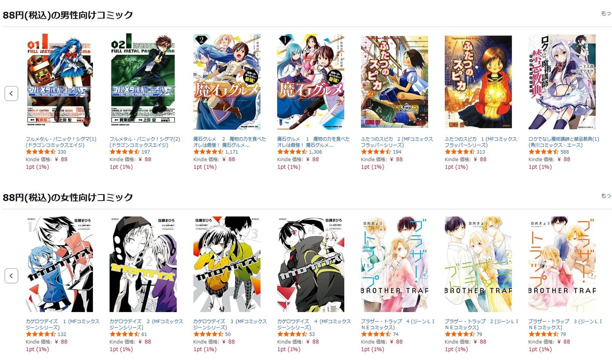612x364 pixels.
Task: Click ブラザー・トラップ 3 title link
Action: tap(565, 324)
